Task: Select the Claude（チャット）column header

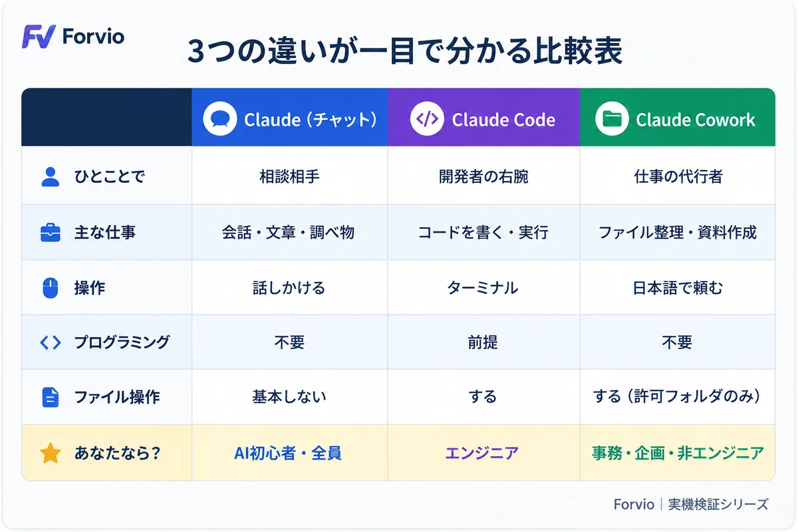Action: point(290,117)
